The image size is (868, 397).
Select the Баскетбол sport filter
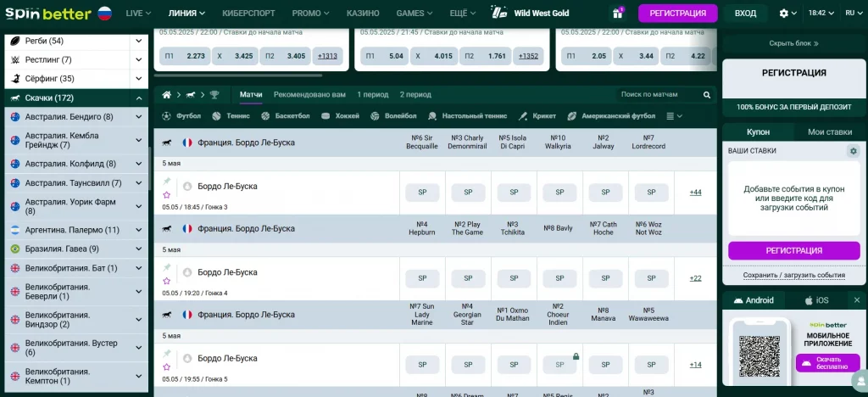[285, 116]
